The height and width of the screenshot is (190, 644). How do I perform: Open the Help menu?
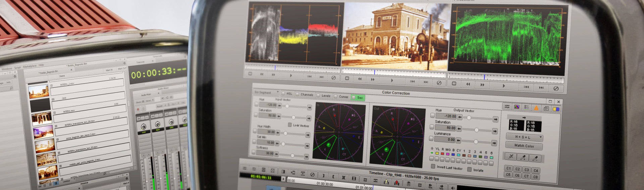tap(41, 65)
